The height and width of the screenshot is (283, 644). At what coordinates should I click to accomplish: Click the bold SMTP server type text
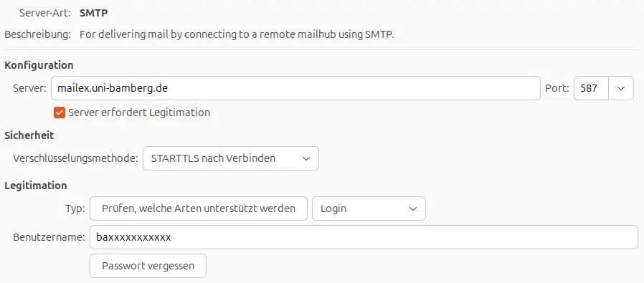click(94, 13)
